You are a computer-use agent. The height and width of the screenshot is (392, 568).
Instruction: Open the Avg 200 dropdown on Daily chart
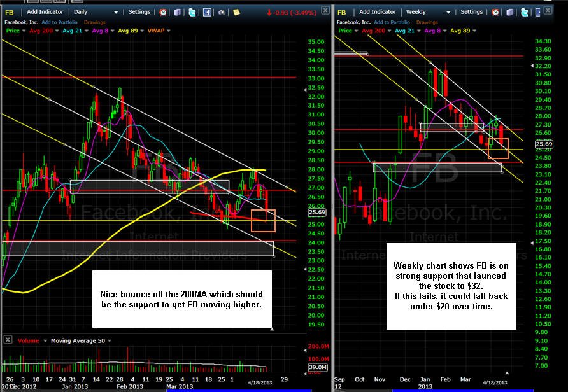pos(57,31)
